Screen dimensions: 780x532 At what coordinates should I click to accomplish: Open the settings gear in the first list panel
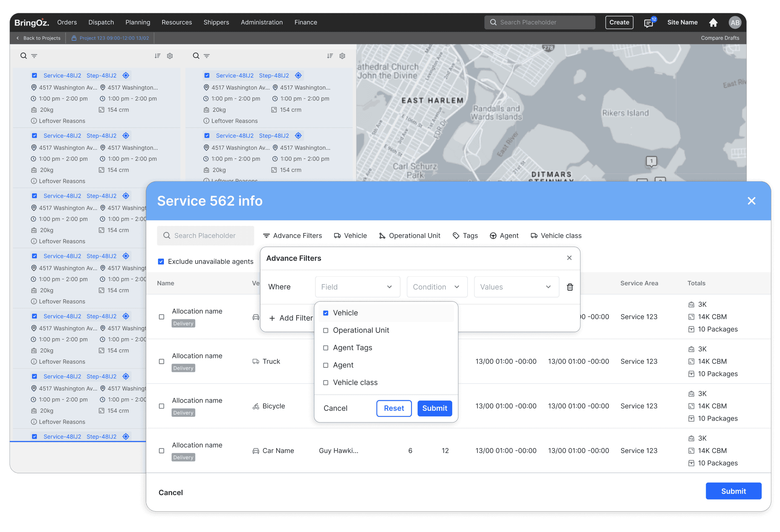point(170,56)
